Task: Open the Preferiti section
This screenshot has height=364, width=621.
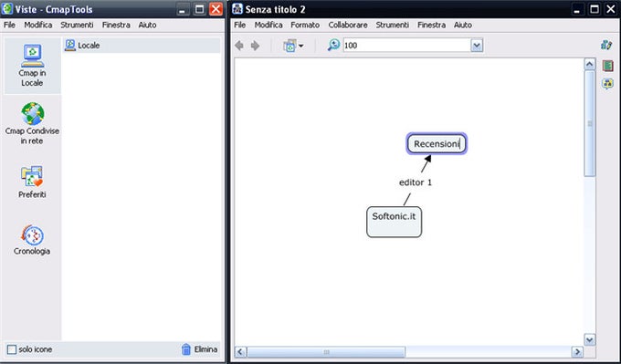Action: point(32,182)
